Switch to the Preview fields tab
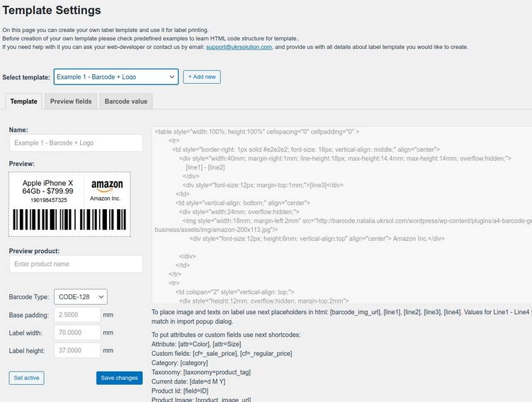Screen dimensions: 532x402 (71, 101)
